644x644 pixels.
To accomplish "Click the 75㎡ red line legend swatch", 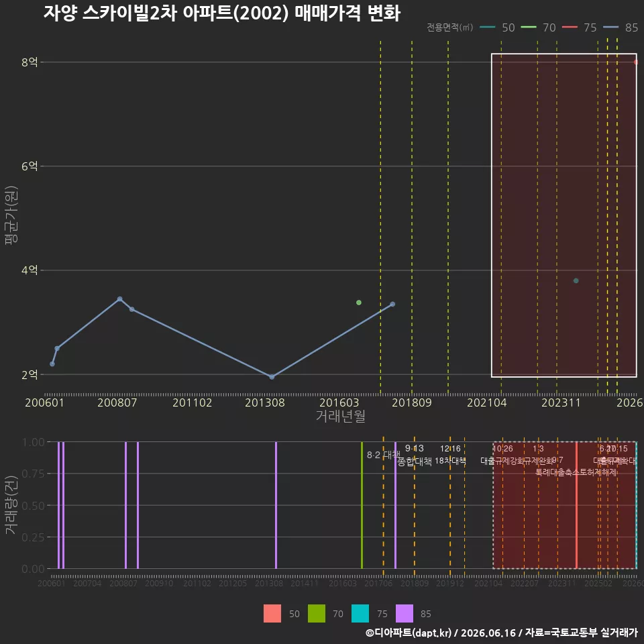I will tap(570, 27).
